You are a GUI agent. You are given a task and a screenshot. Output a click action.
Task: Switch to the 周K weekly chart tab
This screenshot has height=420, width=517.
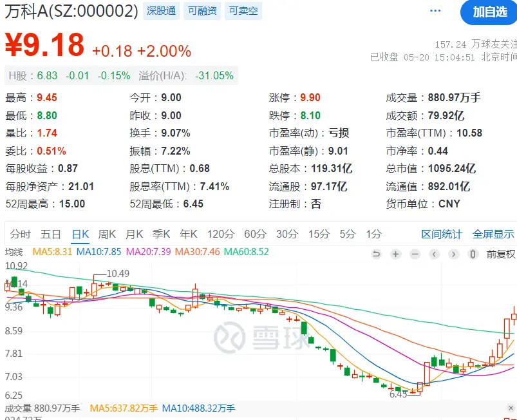107,234
